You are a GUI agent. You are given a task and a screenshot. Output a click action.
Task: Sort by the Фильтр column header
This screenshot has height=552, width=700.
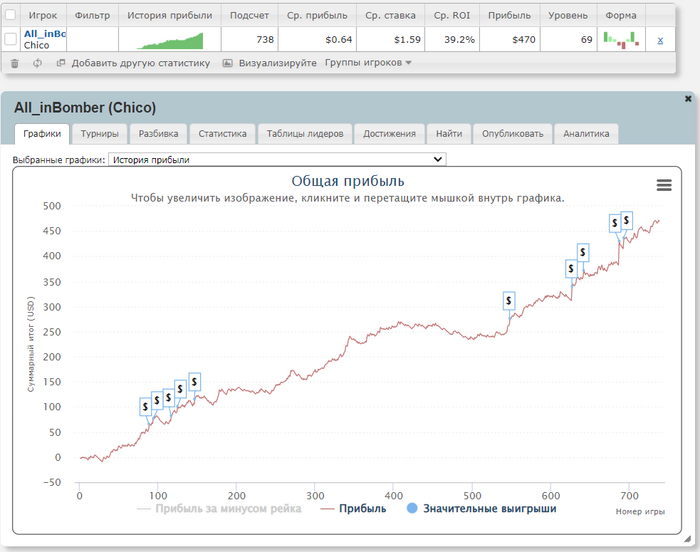tap(92, 15)
